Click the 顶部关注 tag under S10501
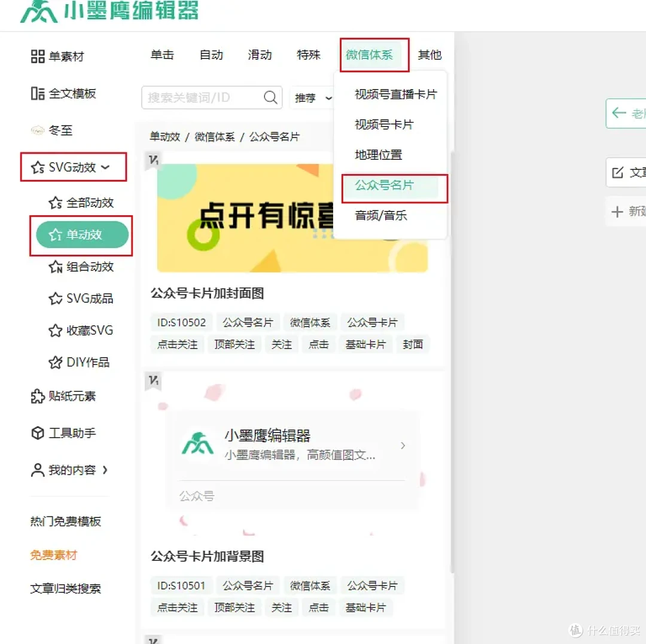646x644 pixels. 235,608
